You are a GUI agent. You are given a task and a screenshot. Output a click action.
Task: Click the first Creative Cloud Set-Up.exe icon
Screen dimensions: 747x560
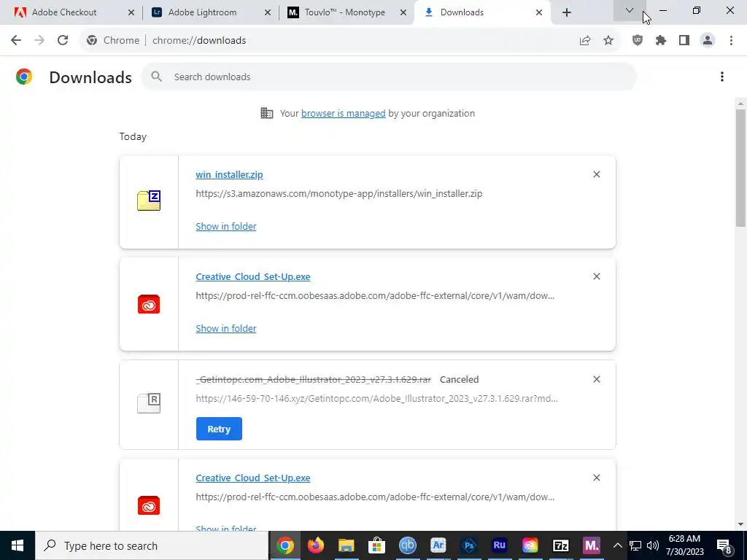(149, 304)
